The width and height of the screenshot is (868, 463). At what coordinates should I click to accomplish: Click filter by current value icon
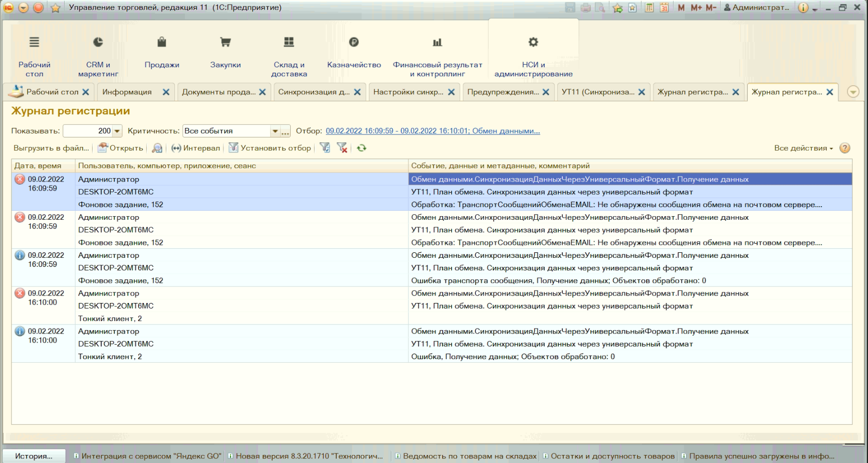(325, 148)
